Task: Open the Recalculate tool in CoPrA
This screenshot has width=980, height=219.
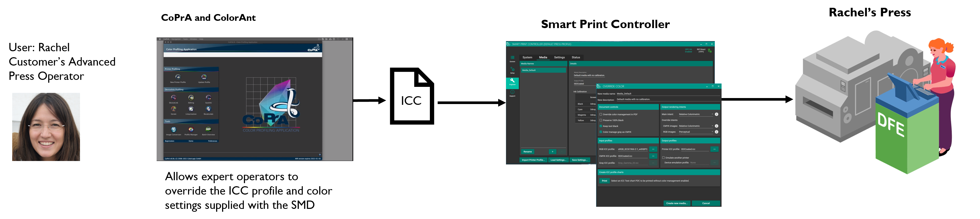Action: coord(209,111)
